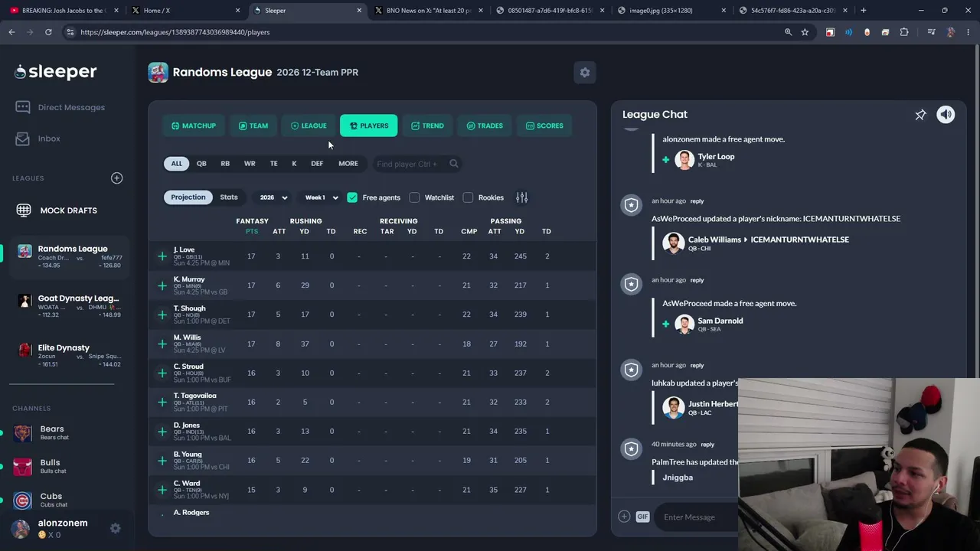Image resolution: width=980 pixels, height=551 pixels.
Task: Add B. Young with the plus icon
Action: tap(162, 461)
